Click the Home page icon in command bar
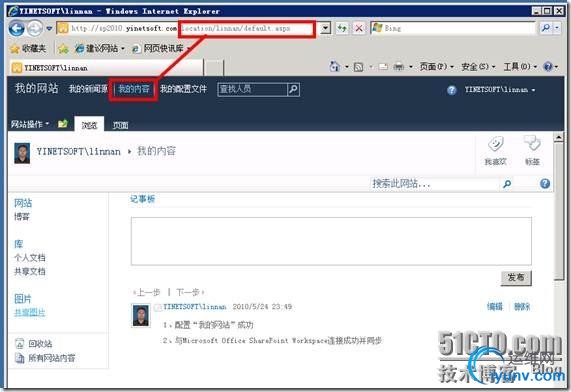This screenshot has height=392, width=571. [x=334, y=67]
